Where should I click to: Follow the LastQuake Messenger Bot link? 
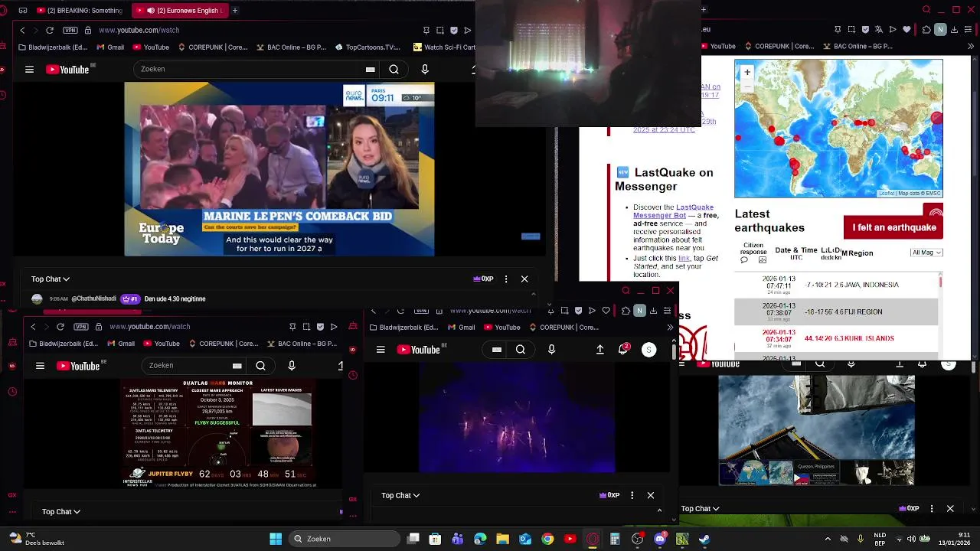pyautogui.click(x=673, y=211)
